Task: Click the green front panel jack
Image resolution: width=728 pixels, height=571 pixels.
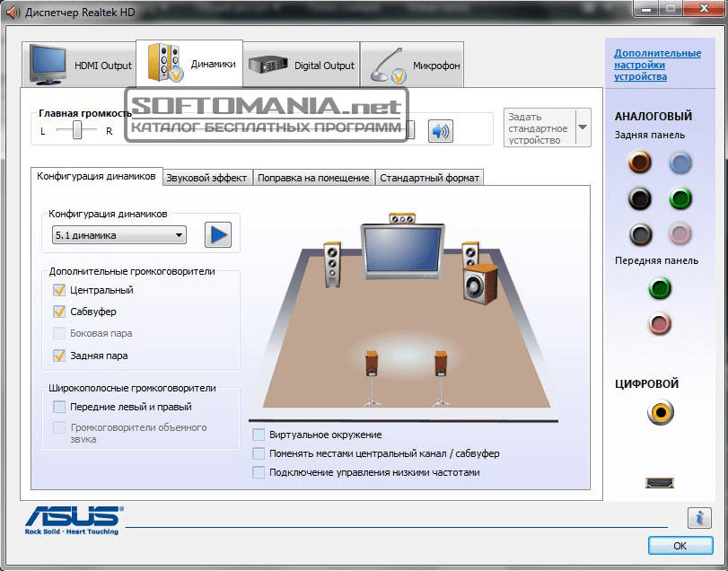Action: click(x=659, y=288)
